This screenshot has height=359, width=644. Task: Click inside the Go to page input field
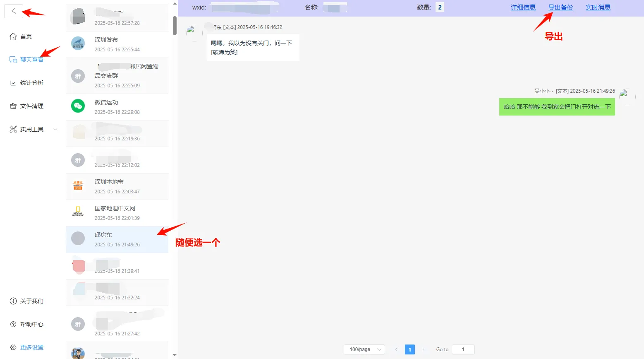click(463, 349)
